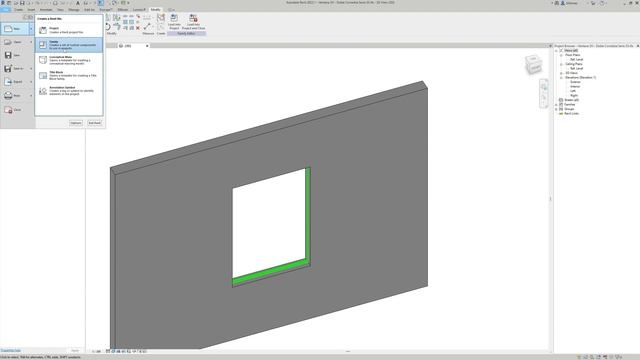Screen dimensions: 640x360
Task: Choose Family in the Creates a Revit file list
Action: (69, 45)
